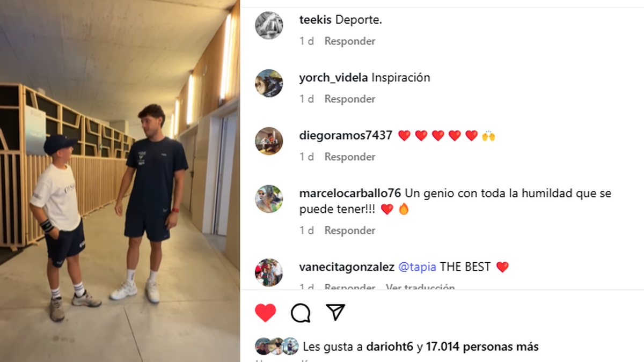
Task: Open the @tapia mention link
Action: point(417,267)
